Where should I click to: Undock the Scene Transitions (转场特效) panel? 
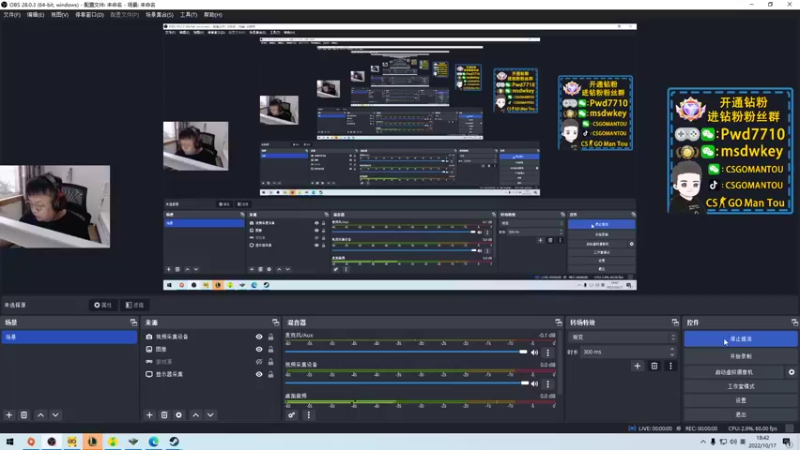(x=675, y=322)
